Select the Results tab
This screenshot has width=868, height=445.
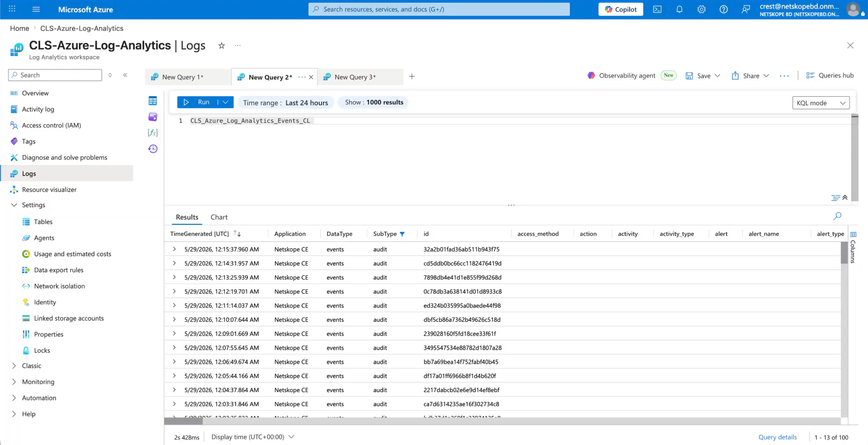[x=187, y=217]
